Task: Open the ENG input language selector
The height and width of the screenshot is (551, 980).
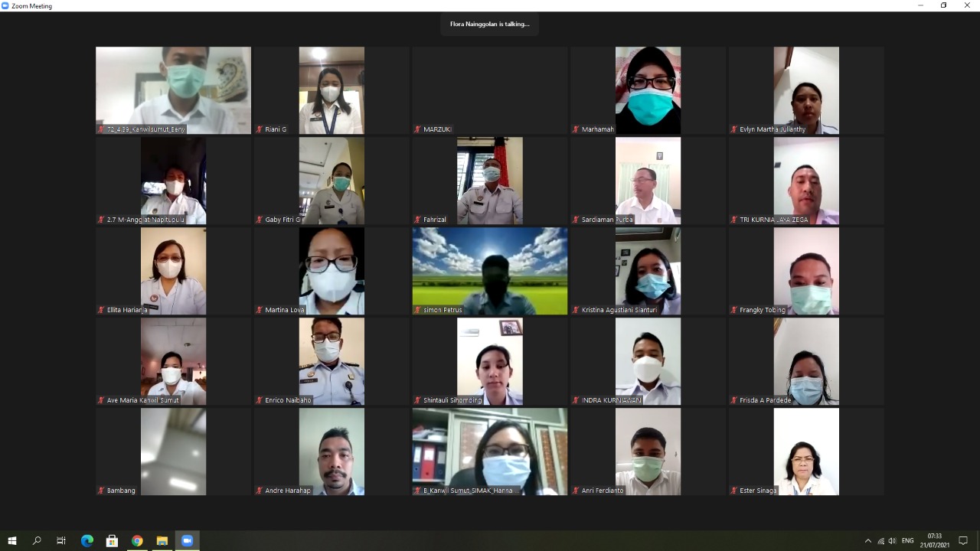Action: click(x=907, y=541)
